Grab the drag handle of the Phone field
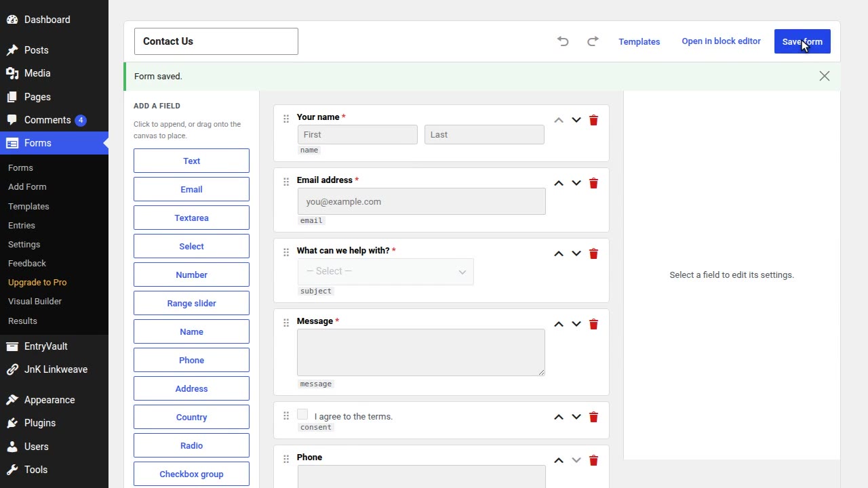 click(286, 459)
